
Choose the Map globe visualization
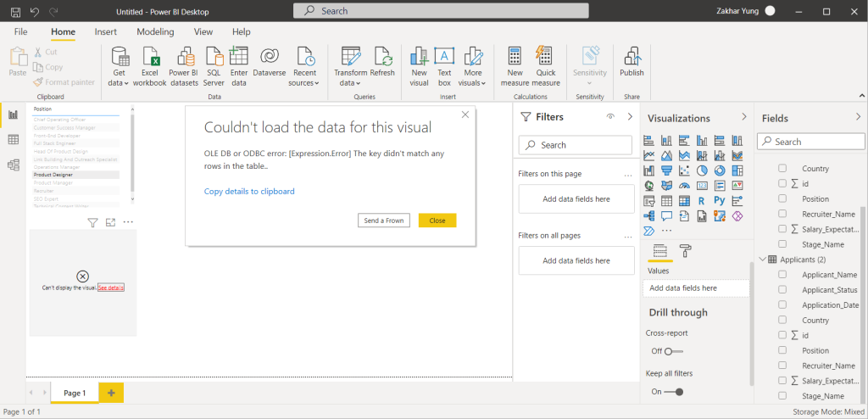point(648,186)
